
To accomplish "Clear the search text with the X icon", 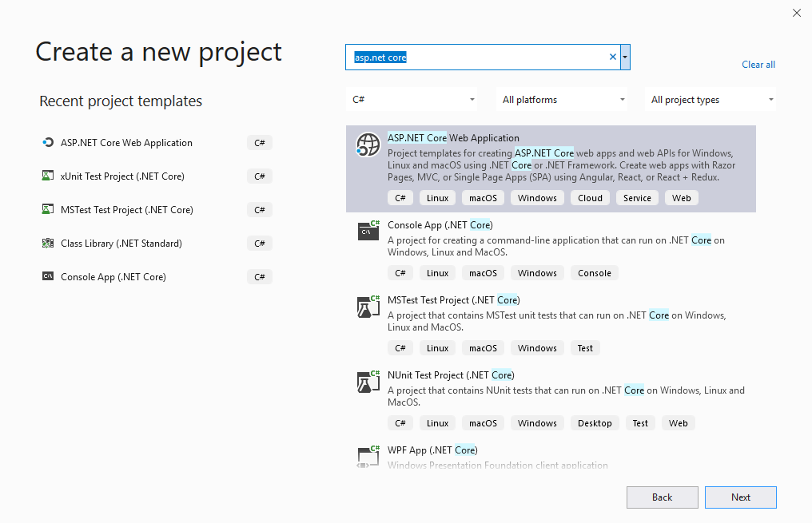I will (613, 57).
